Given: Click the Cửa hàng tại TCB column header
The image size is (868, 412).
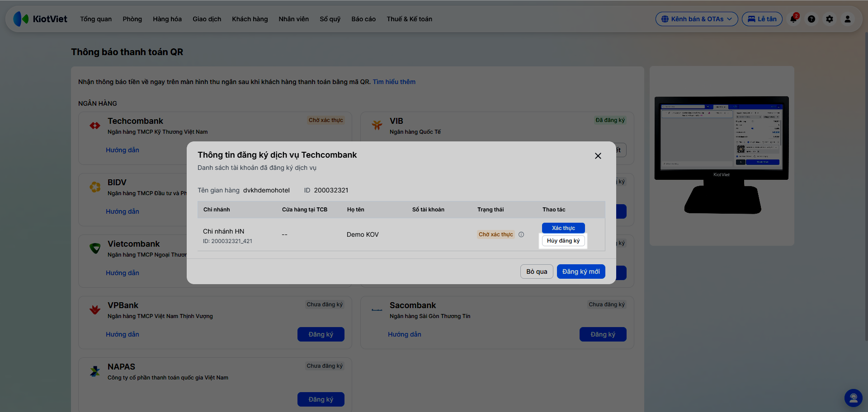Looking at the screenshot, I should [305, 210].
